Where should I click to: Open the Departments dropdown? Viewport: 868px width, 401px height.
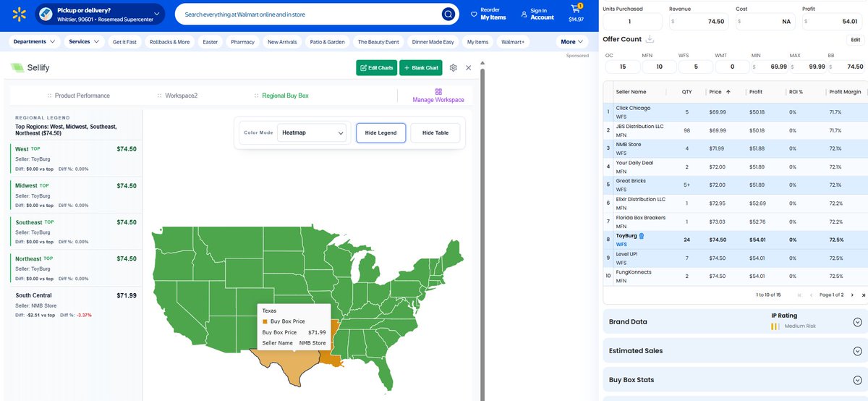tap(34, 42)
